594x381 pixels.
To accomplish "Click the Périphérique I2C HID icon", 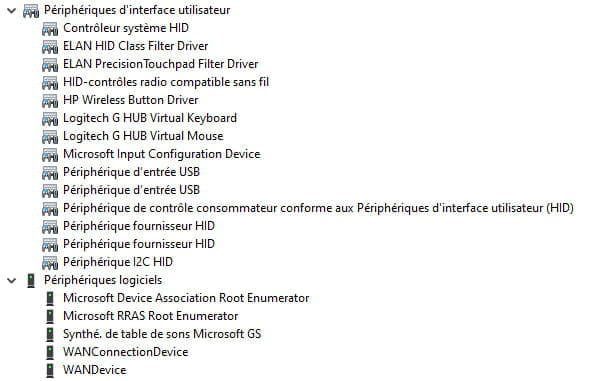I will coord(50,263).
